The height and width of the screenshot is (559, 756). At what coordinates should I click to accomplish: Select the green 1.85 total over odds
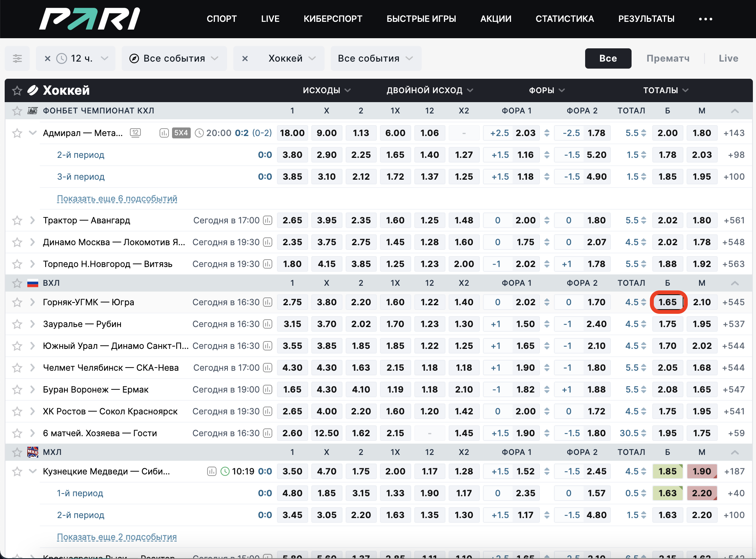(x=667, y=471)
